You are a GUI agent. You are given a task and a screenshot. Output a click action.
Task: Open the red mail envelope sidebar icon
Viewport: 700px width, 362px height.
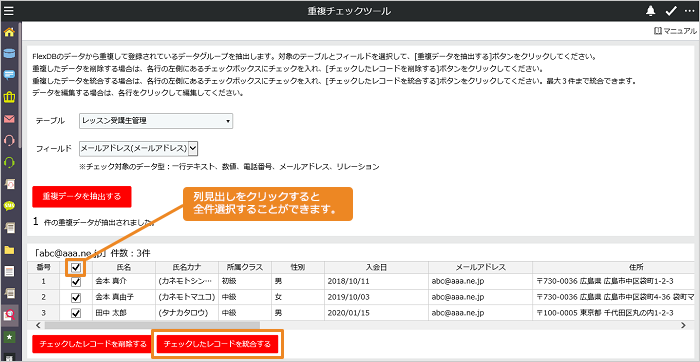9,119
